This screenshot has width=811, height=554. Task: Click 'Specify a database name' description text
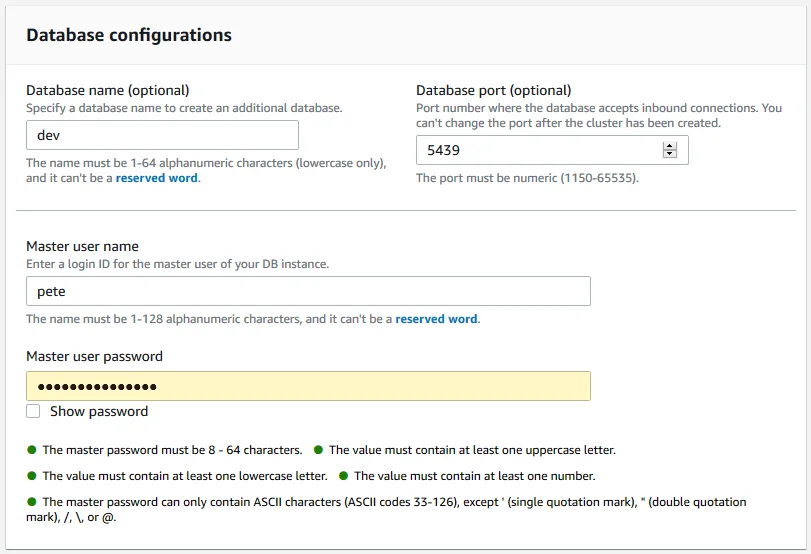point(184,108)
